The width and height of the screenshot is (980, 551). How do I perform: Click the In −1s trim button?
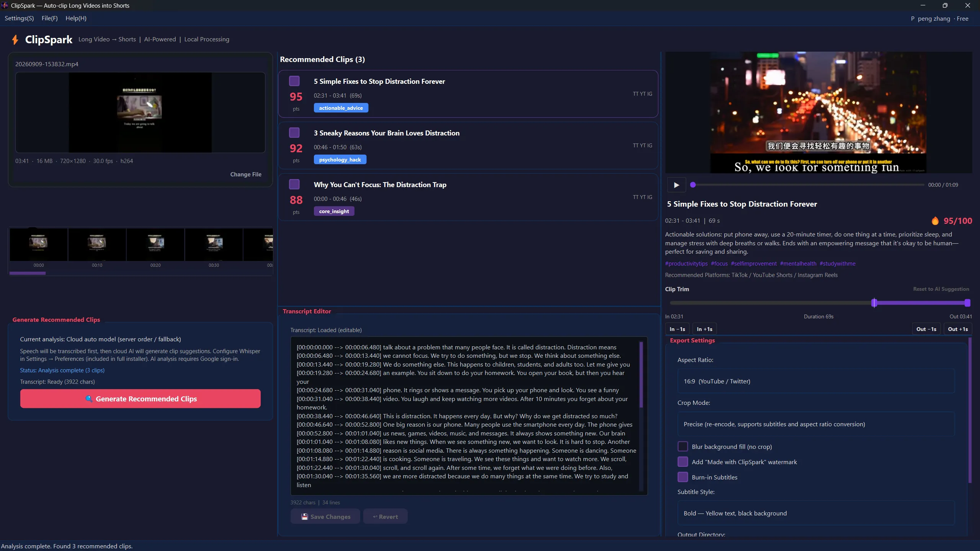click(x=677, y=329)
